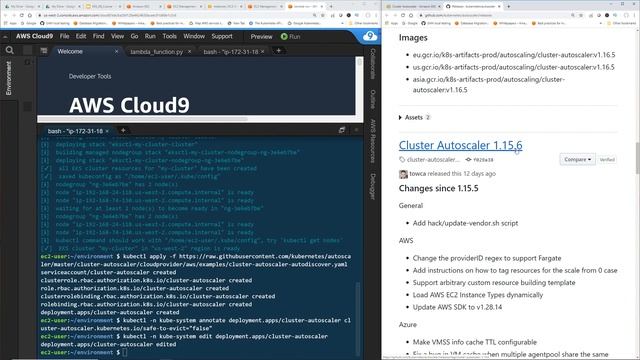The height and width of the screenshot is (360, 640).
Task: Maximize the terminal pane icon
Action: click(342, 130)
